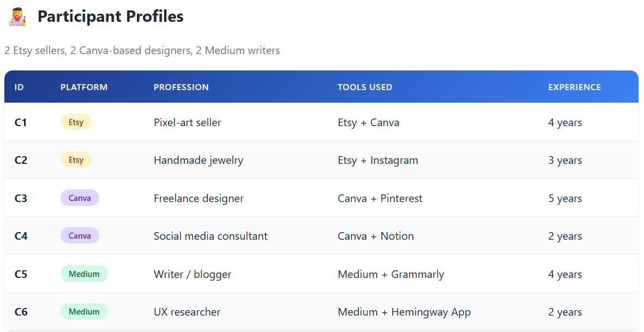This screenshot has height=332, width=644.
Task: Click the UX researcher profession cell
Action: (187, 312)
